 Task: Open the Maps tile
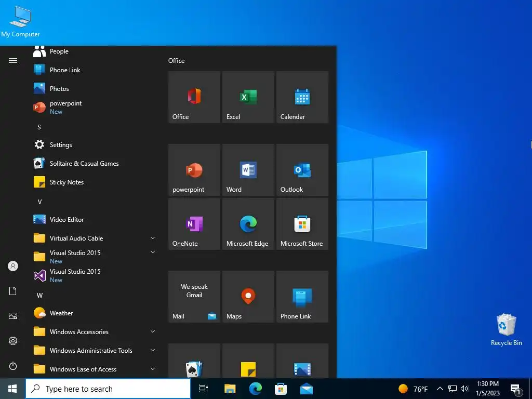248,297
